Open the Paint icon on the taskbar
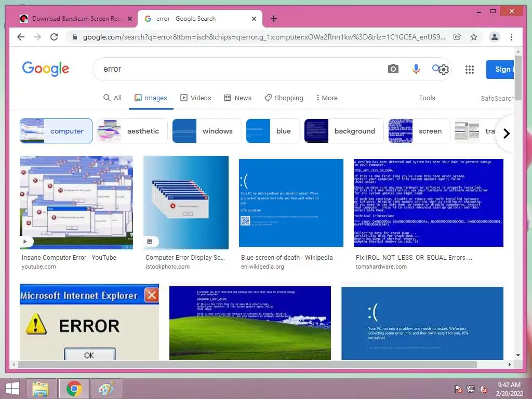 point(106,389)
